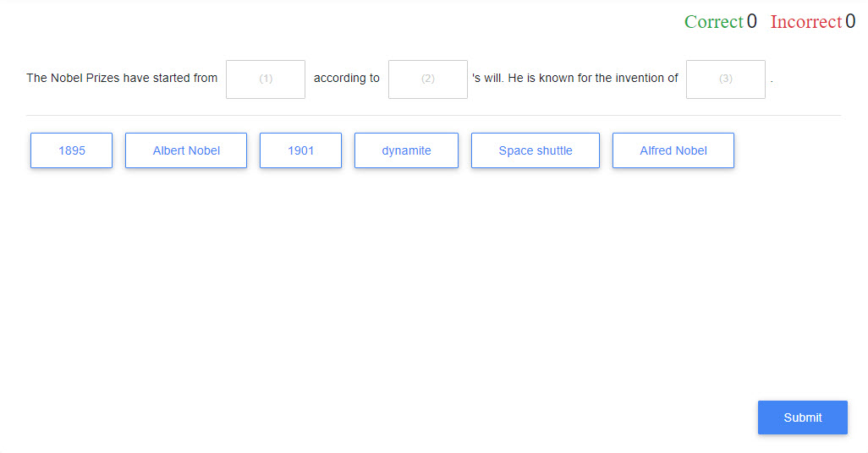Click blank field number (1)
This screenshot has width=868, height=453.
(266, 79)
